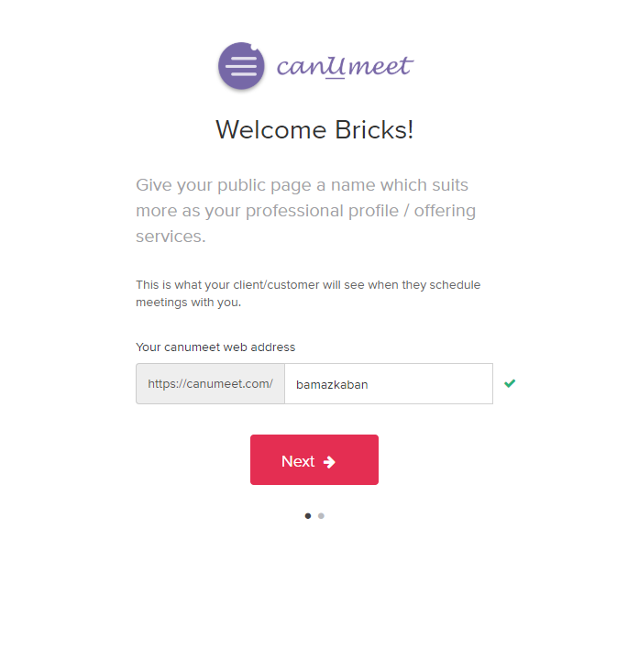Click the purple canUmeet circle logo icon

pos(241,66)
